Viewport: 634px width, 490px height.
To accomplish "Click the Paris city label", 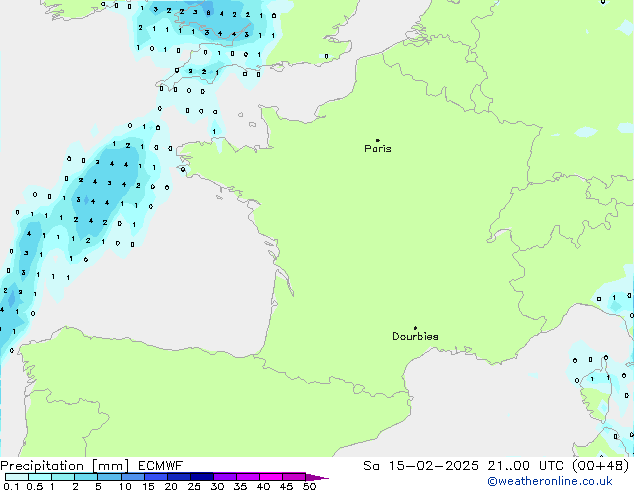I will click(x=378, y=149).
